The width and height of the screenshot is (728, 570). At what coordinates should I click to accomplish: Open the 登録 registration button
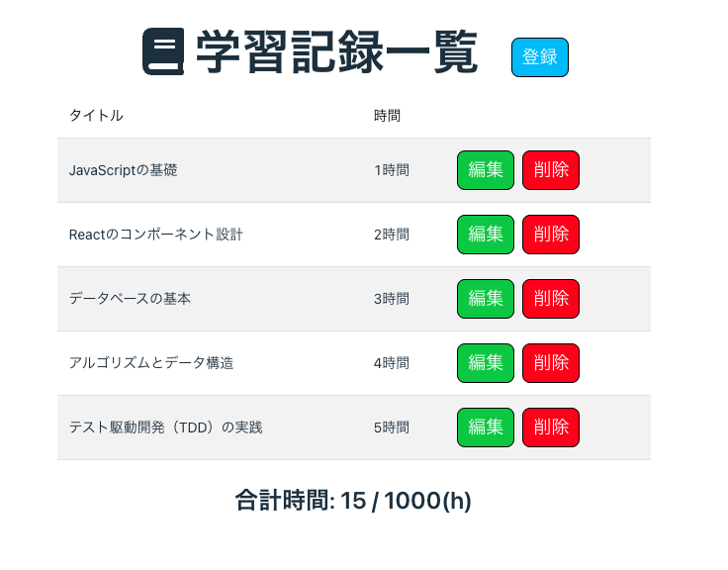pyautogui.click(x=539, y=57)
